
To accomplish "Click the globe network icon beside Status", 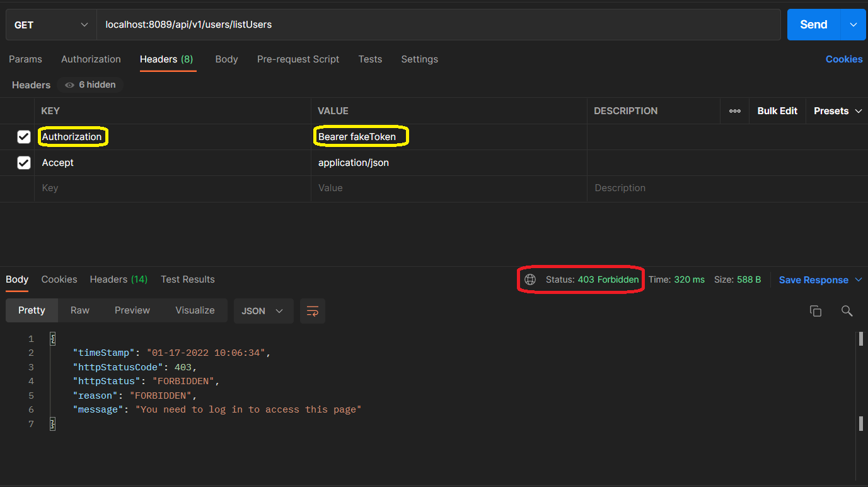I will pyautogui.click(x=530, y=279).
